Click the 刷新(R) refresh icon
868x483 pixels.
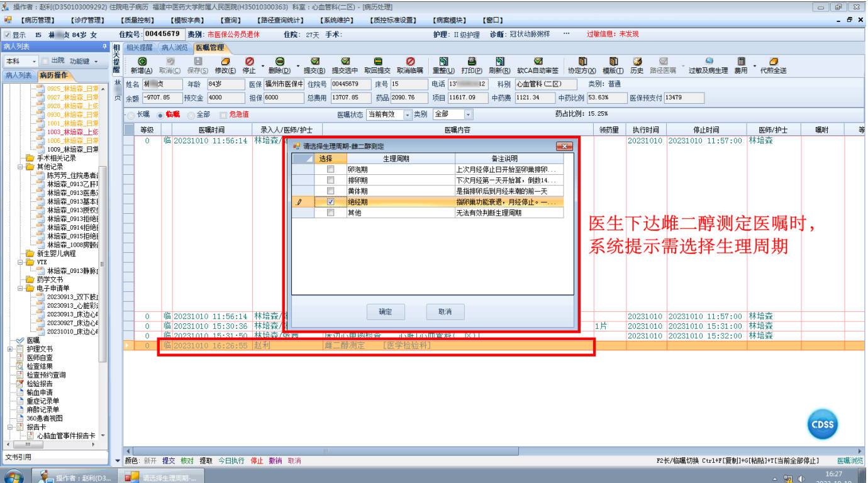point(499,62)
